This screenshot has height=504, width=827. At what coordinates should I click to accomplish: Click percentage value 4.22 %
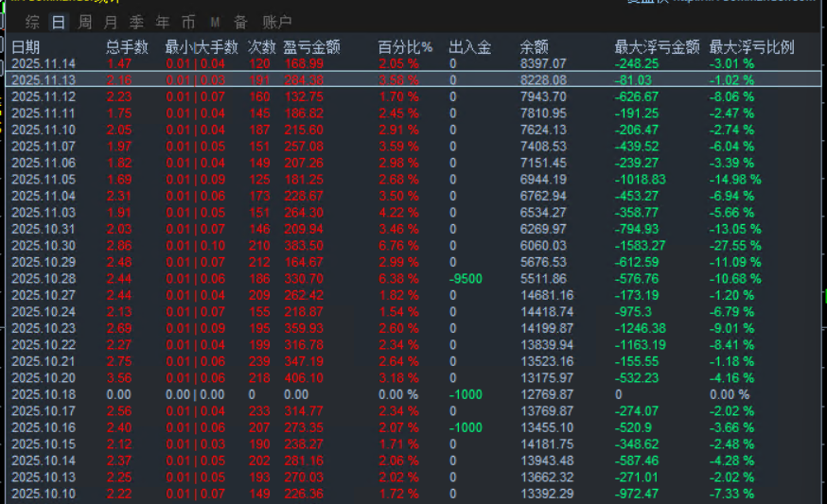pos(398,213)
